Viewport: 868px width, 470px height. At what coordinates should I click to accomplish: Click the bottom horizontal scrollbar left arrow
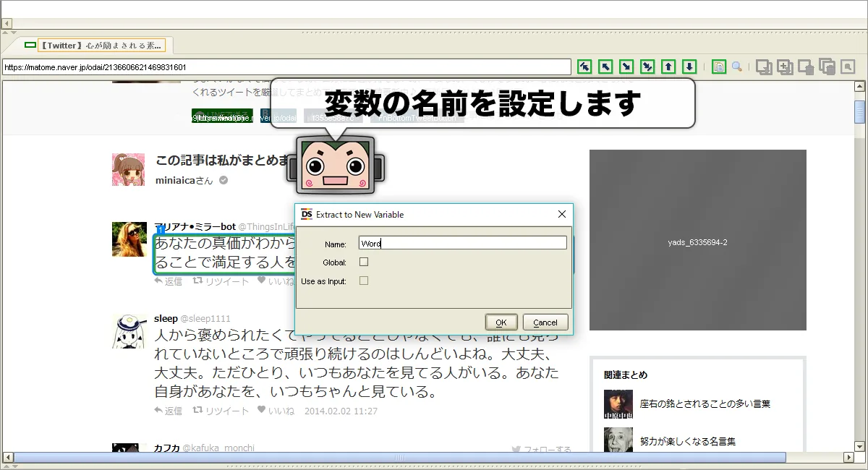point(8,458)
